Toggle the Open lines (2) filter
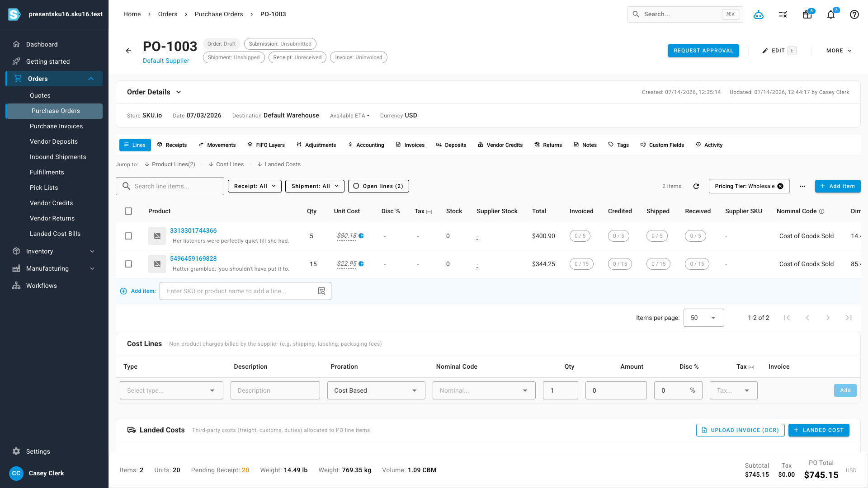 coord(378,186)
